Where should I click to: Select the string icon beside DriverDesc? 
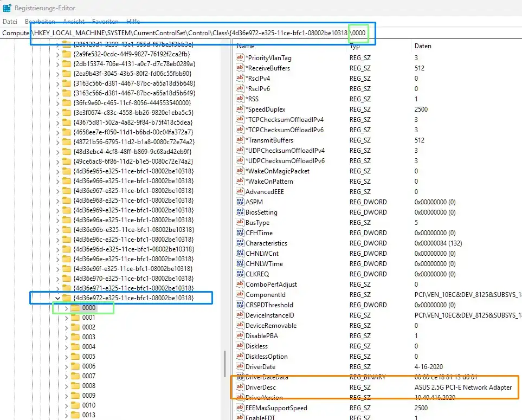[x=240, y=387]
